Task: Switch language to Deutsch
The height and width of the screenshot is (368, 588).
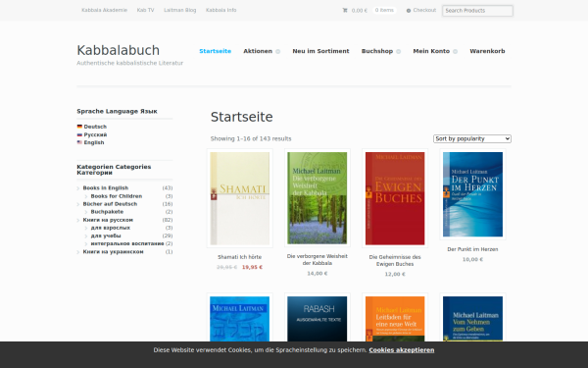Action: [95, 127]
